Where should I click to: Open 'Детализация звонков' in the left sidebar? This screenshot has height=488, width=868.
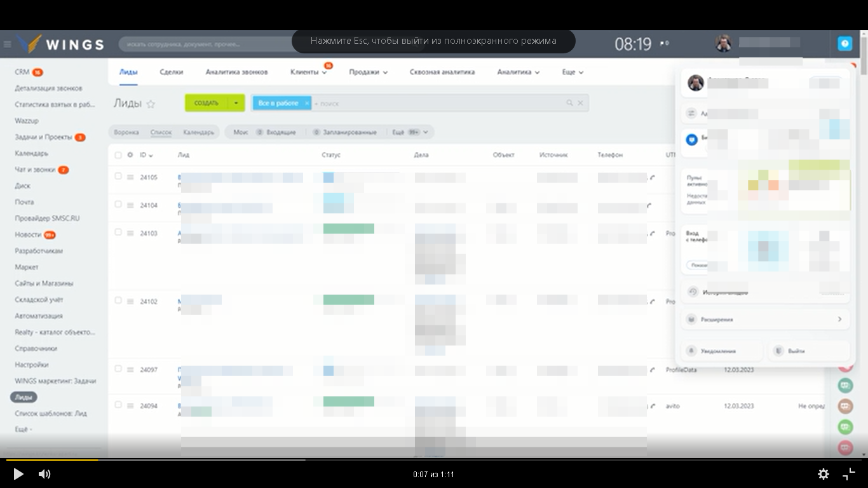pos(48,88)
